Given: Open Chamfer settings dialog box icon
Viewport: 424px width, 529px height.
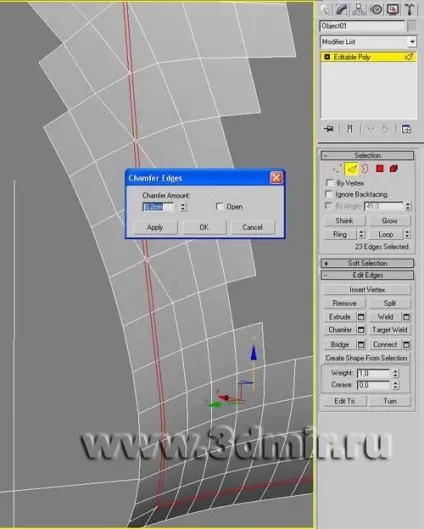Looking at the screenshot, I should tap(361, 330).
